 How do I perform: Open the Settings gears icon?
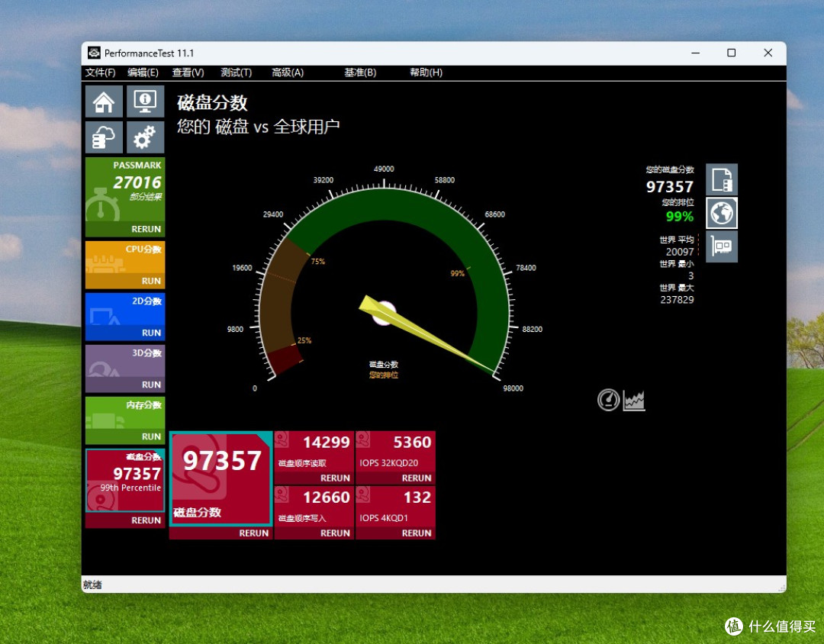(x=146, y=137)
